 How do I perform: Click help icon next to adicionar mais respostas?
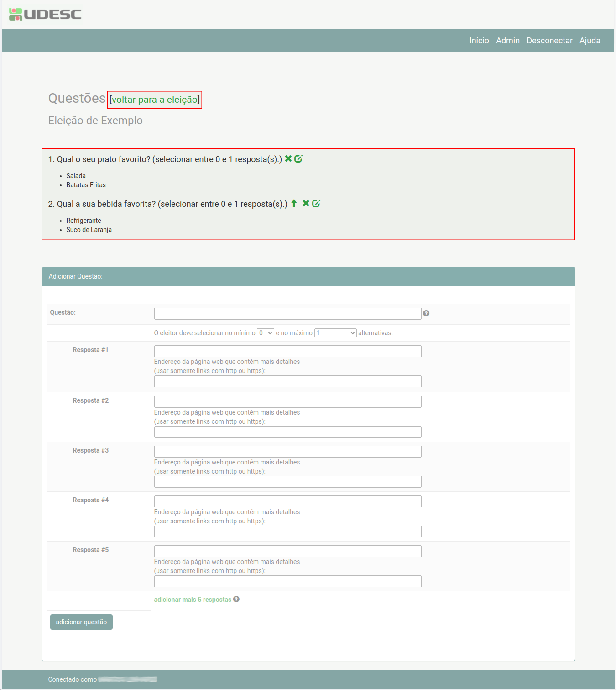[x=236, y=599]
